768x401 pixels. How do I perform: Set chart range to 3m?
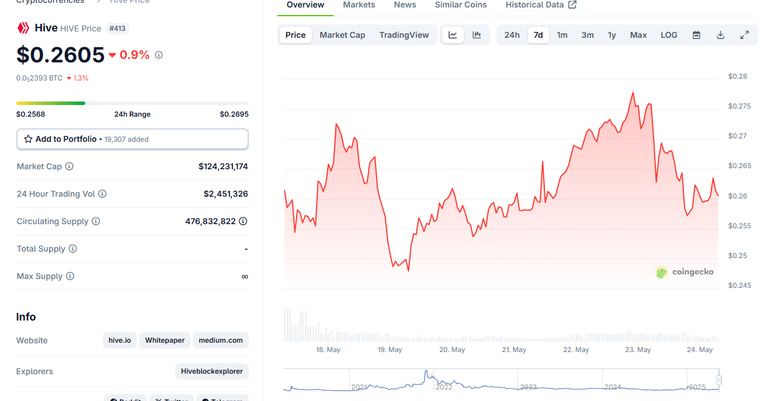[588, 35]
